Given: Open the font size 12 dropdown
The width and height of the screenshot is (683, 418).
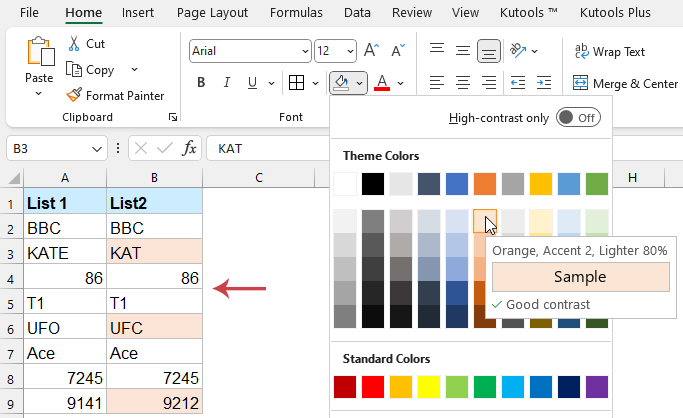Looking at the screenshot, I should click(x=350, y=51).
